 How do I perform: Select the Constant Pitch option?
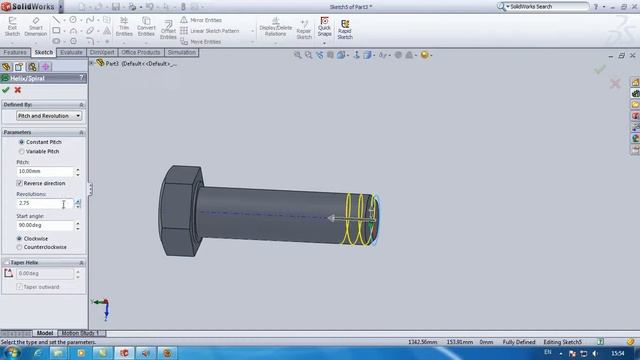[x=40, y=142]
